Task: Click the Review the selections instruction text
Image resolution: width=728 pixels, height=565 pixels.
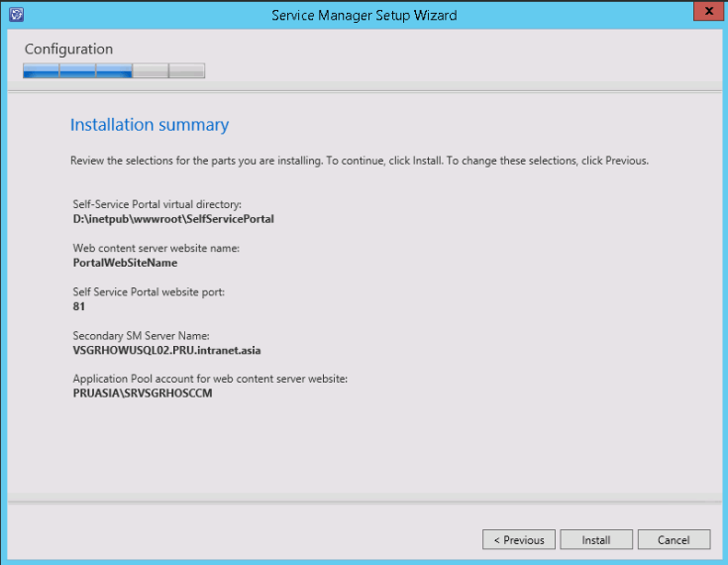Action: point(359,161)
